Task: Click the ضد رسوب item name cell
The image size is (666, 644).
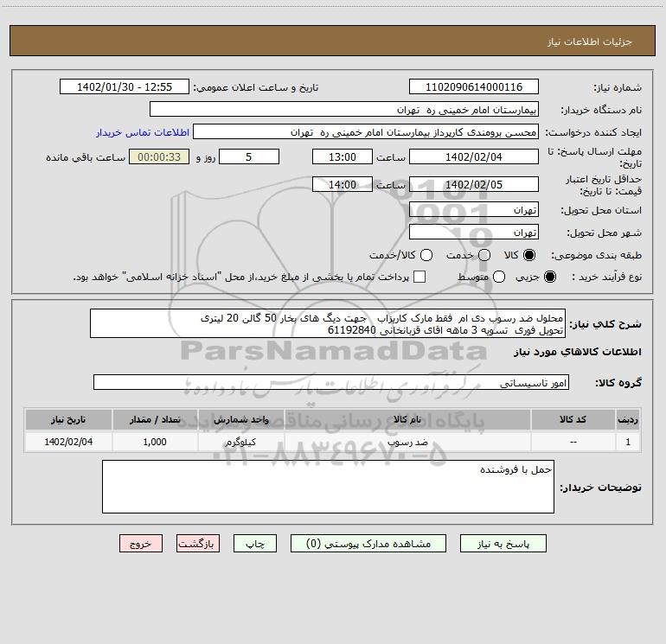Action: click(407, 442)
